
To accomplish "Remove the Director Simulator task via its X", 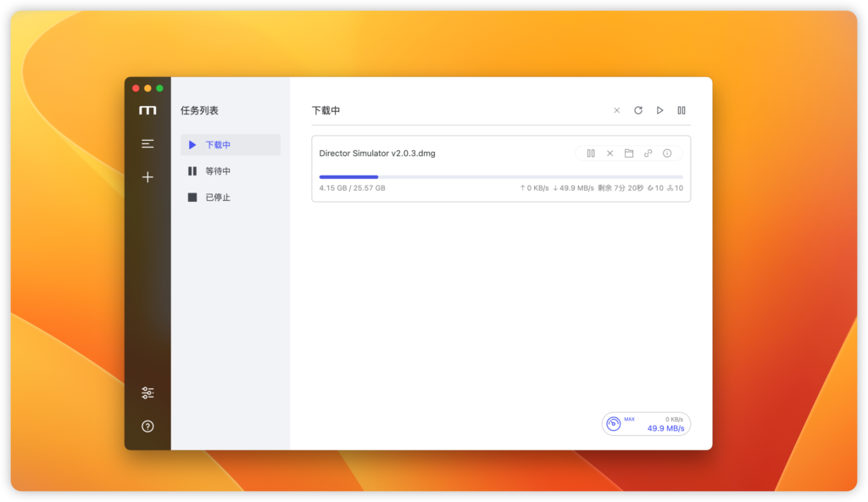I will 610,153.
